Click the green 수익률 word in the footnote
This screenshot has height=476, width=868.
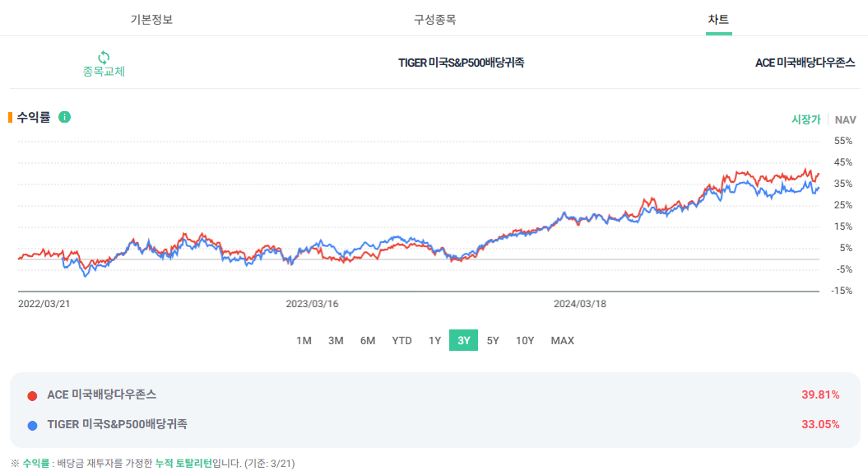pyautogui.click(x=36, y=464)
